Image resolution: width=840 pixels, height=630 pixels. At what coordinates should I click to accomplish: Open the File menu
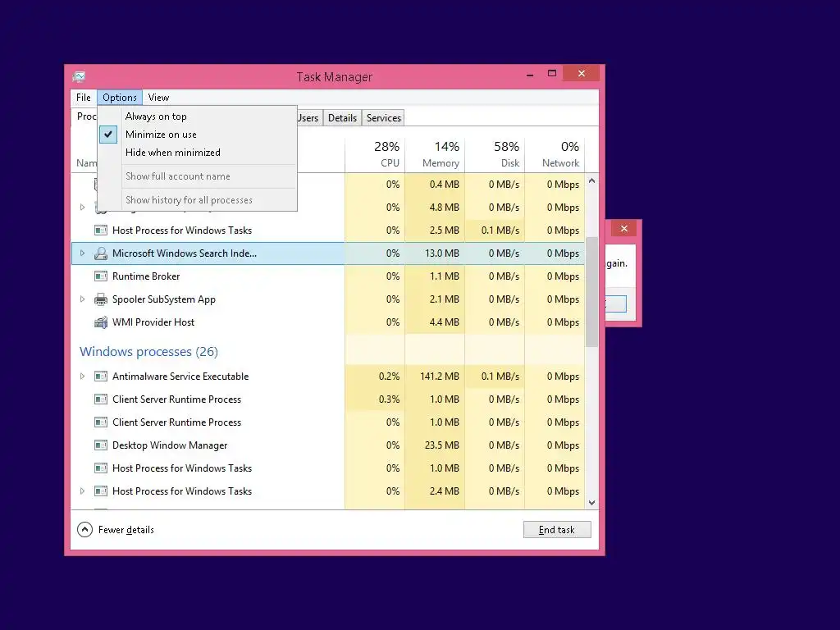tap(84, 98)
